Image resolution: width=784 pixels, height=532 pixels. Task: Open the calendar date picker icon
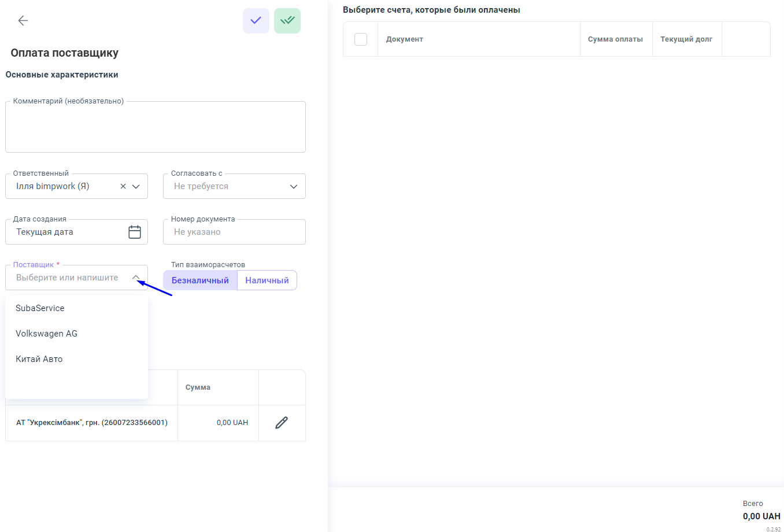coord(135,232)
